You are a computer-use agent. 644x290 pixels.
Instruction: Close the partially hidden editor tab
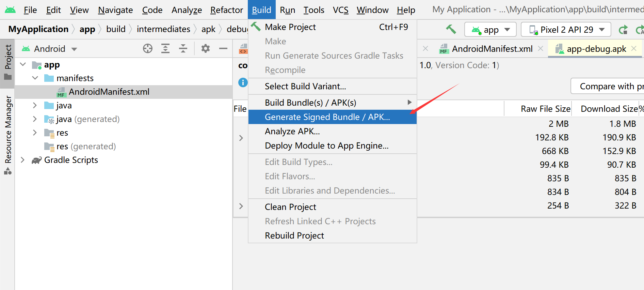click(x=425, y=48)
